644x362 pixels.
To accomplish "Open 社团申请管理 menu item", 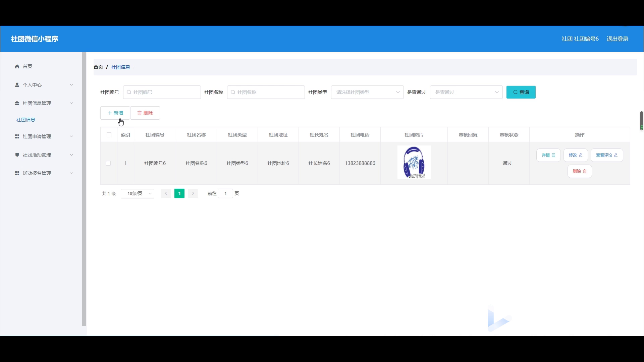I will pos(37,136).
